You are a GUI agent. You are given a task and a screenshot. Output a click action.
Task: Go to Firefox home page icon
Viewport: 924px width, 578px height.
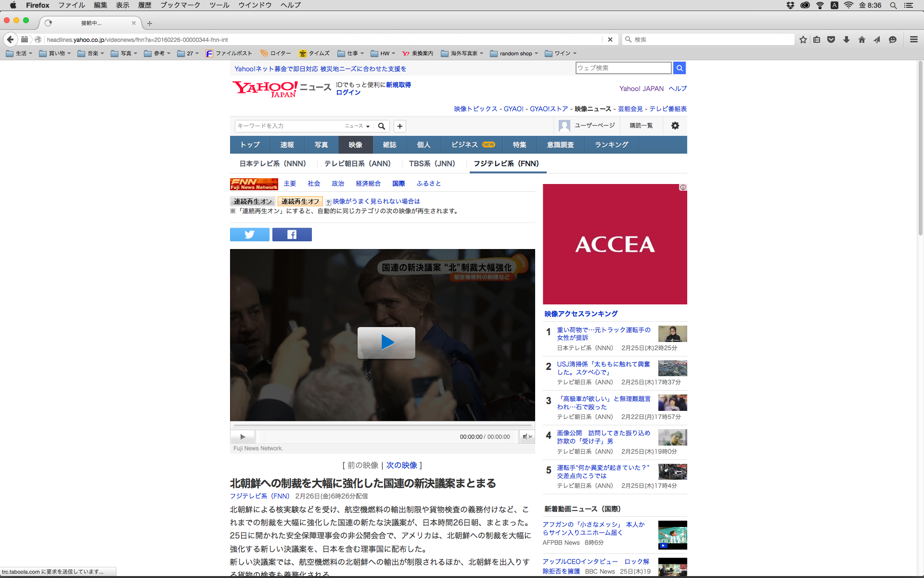click(x=861, y=39)
